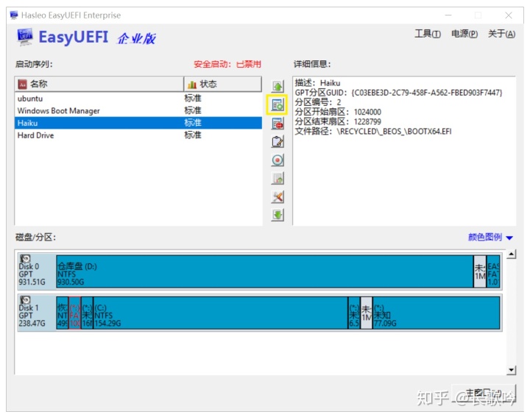Viewport: 530px width, 420px height.
Task: Click 安全启动: 已禁用 status text
Action: click(x=227, y=64)
